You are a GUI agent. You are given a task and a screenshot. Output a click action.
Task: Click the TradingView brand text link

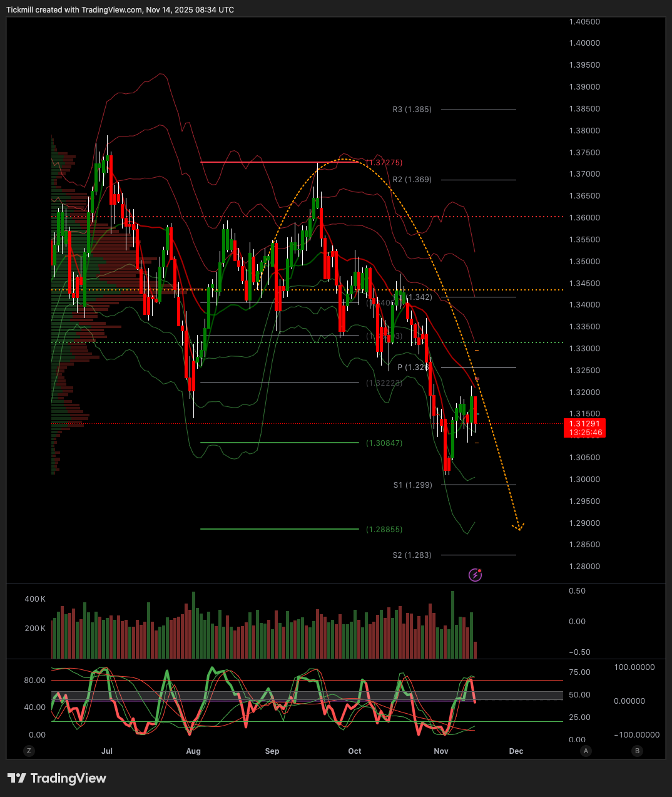pos(68,778)
